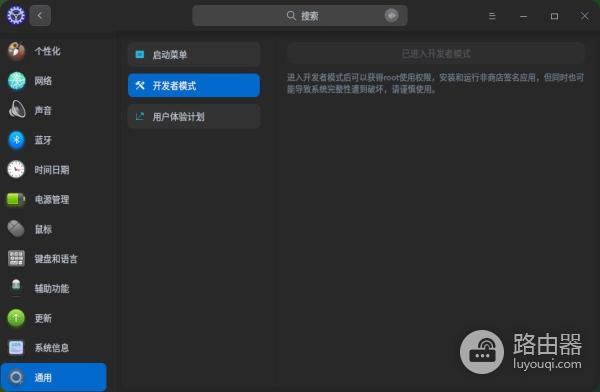Go back using the arrow button
Viewport: 600px width, 392px height.
coord(40,16)
